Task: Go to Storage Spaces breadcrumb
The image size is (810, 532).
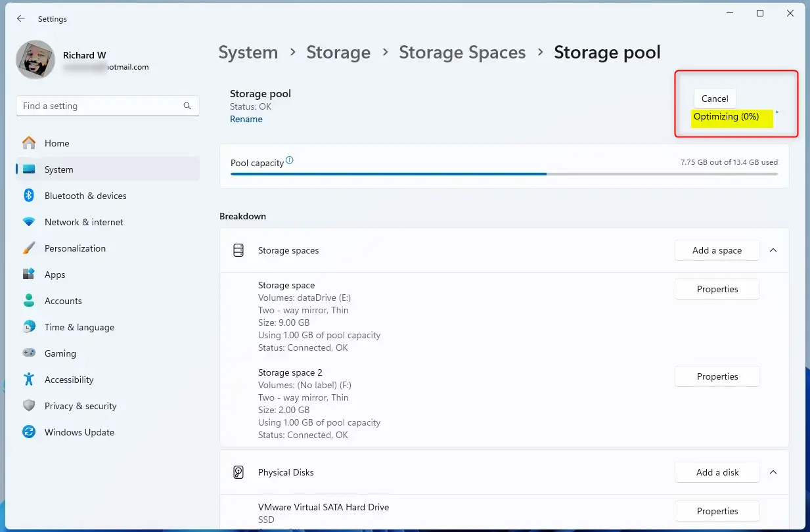Action: (462, 53)
